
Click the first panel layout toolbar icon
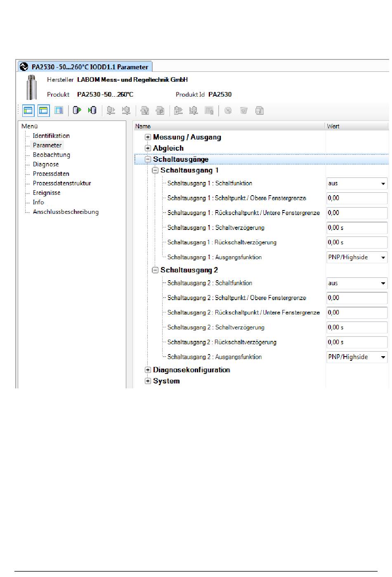[x=28, y=111]
